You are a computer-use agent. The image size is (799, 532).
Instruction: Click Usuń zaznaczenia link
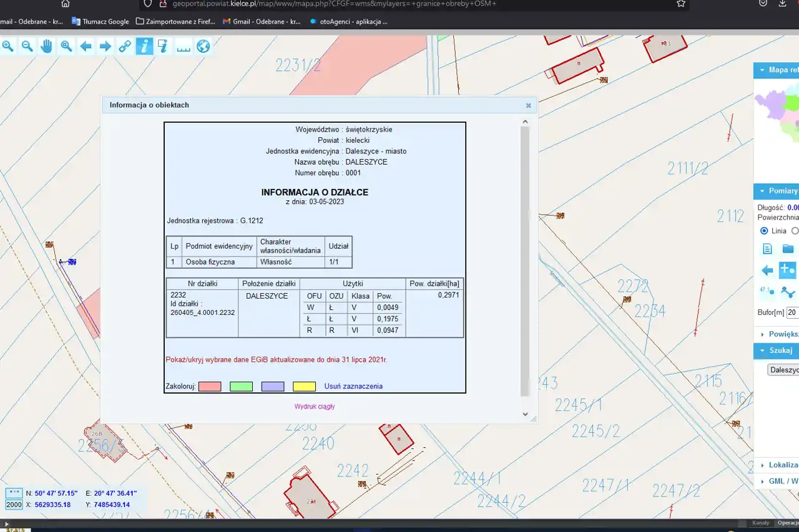[x=353, y=387]
